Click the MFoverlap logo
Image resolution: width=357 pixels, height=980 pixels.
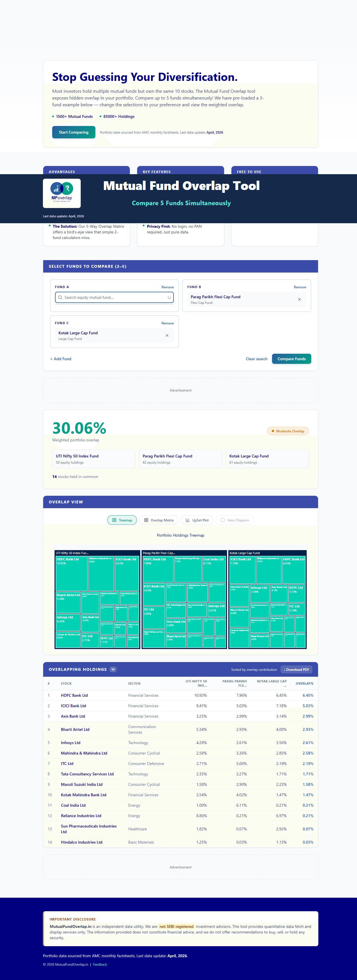[62, 193]
